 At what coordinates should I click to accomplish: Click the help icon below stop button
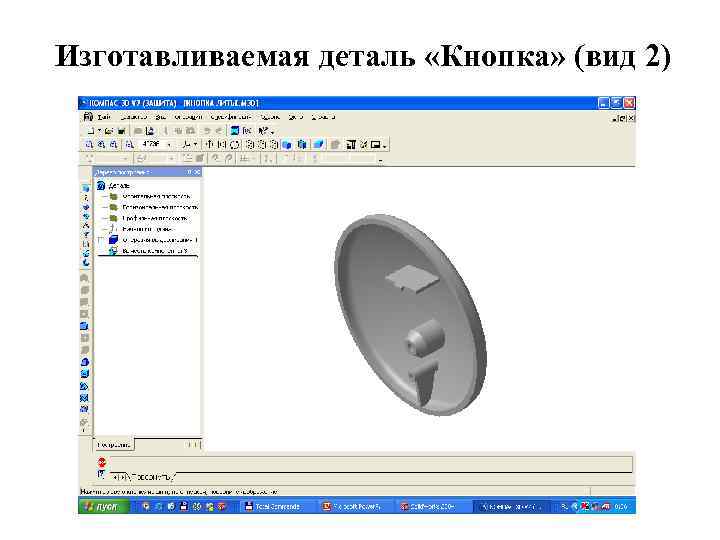(101, 473)
